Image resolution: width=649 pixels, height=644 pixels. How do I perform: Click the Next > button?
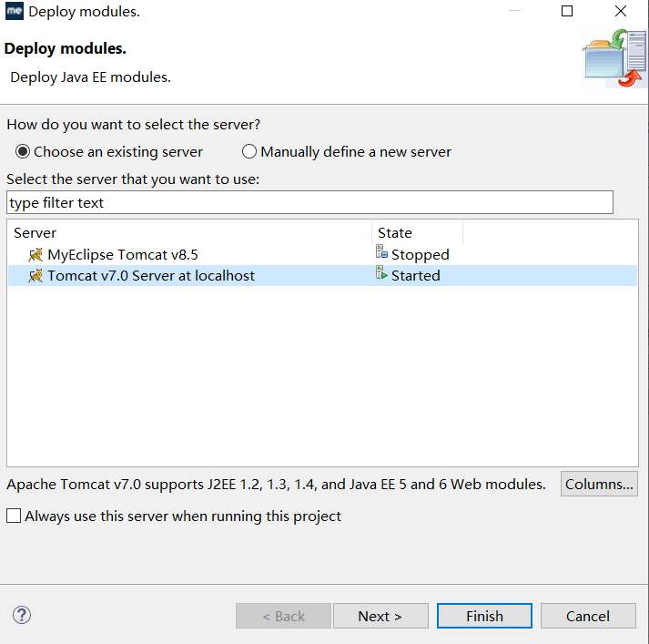[x=380, y=616]
